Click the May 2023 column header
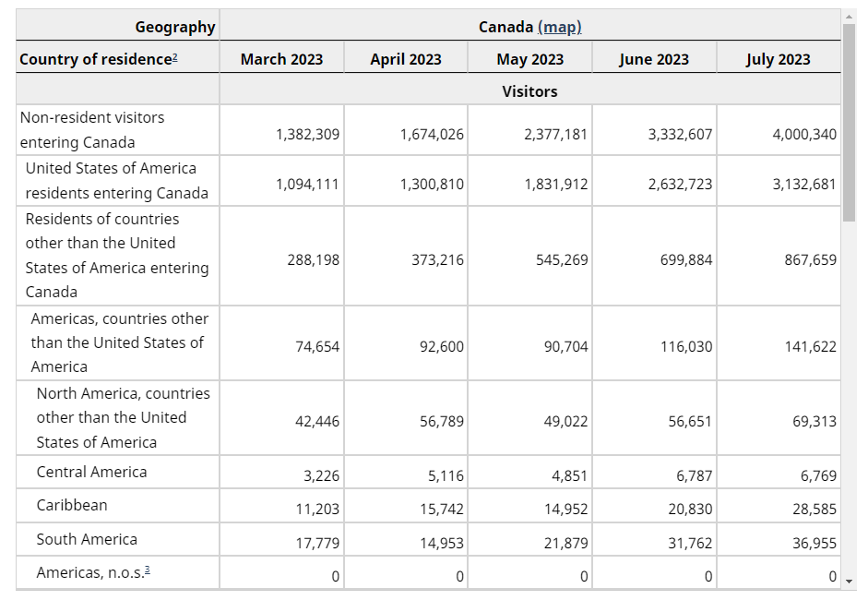Viewport: 868px width, 600px height. [529, 59]
